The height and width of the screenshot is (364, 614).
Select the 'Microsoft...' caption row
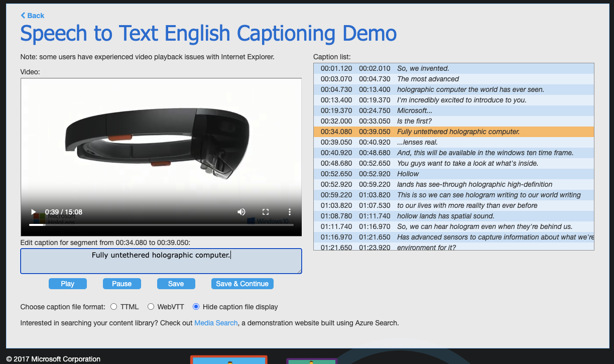coord(414,110)
